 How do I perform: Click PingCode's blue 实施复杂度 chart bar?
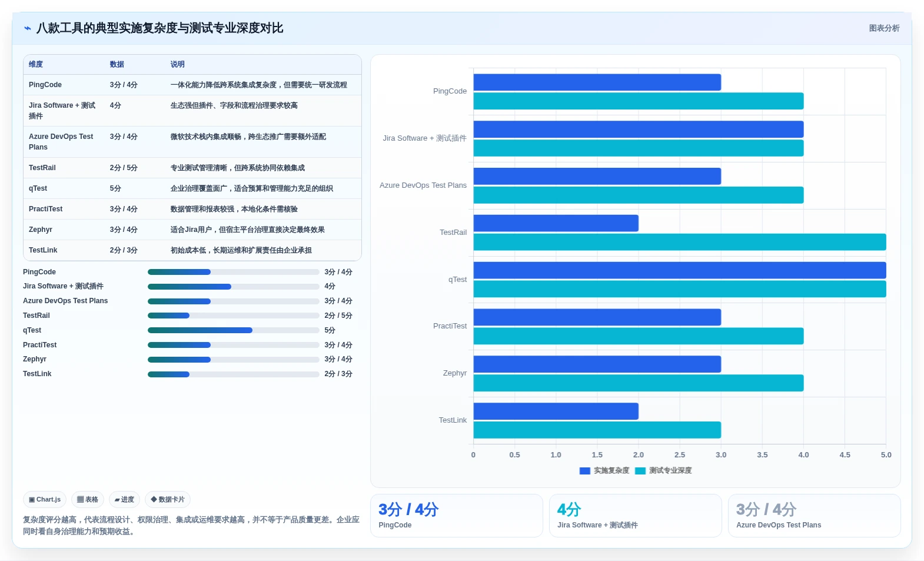point(597,82)
